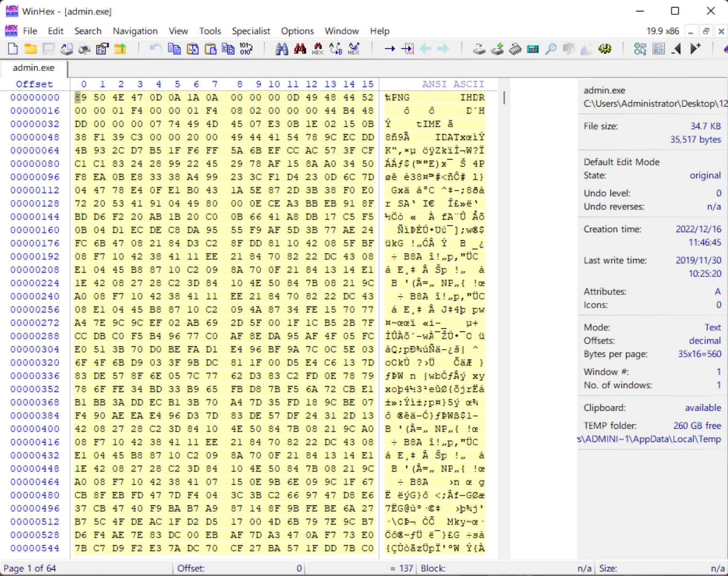Click the black left triangle with minus
The height and width of the screenshot is (576, 728).
[x=676, y=48]
